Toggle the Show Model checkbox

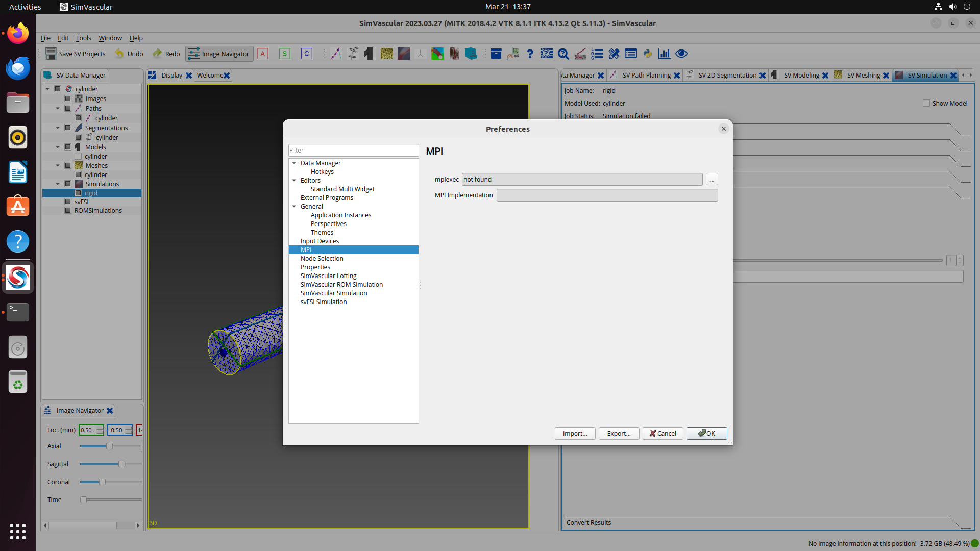pos(926,103)
